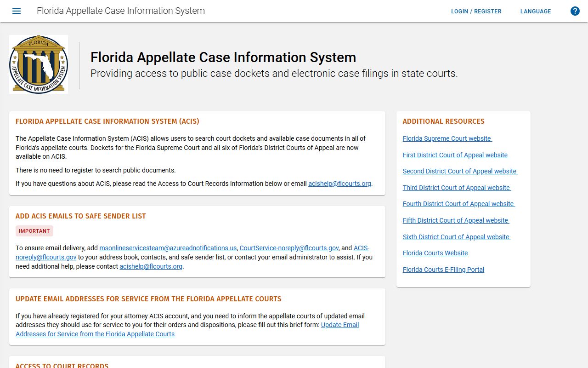Open the hamburger navigation menu
This screenshot has height=368, width=588.
17,11
